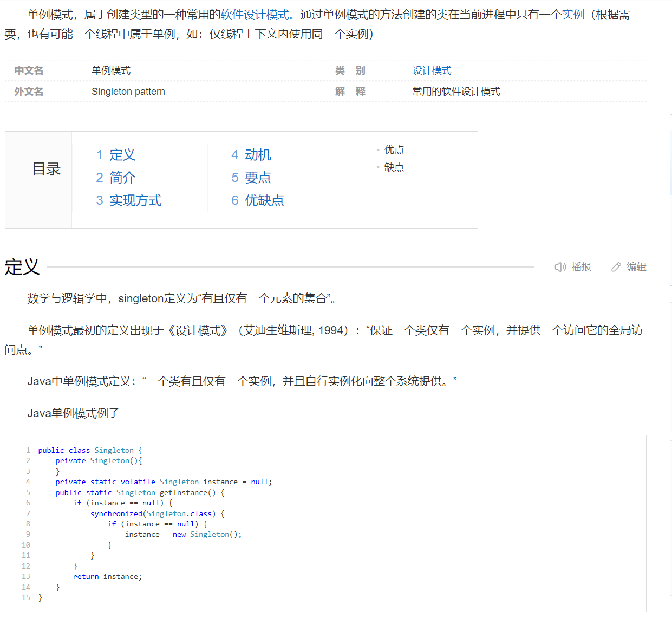The image size is (672, 631).
Task: Click the text Java单例模式例子
Action: click(74, 413)
